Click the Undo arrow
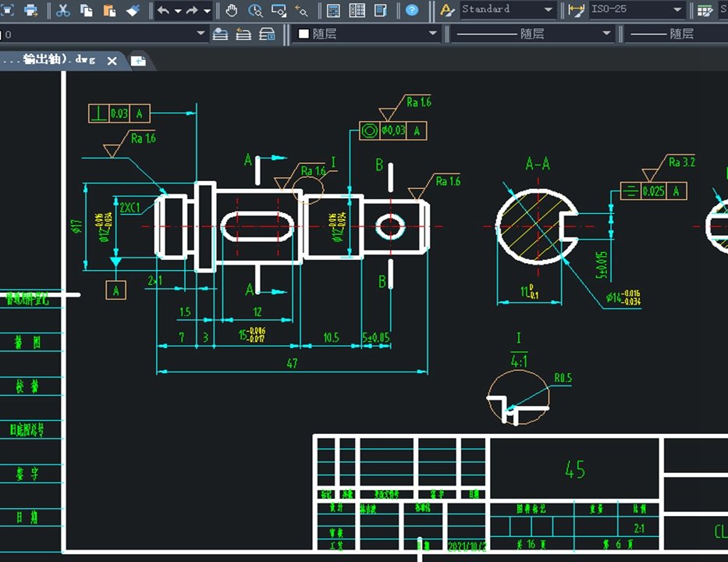The height and width of the screenshot is (562, 728). point(163,9)
